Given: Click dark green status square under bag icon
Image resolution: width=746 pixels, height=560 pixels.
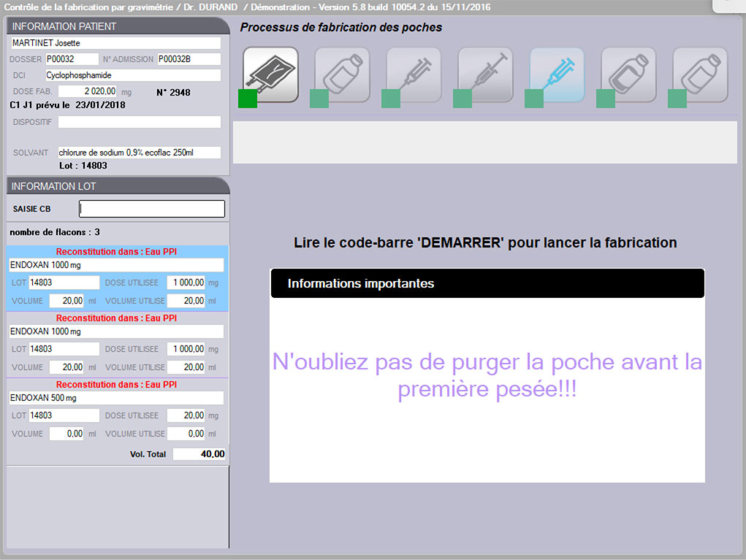Looking at the screenshot, I should (x=248, y=99).
